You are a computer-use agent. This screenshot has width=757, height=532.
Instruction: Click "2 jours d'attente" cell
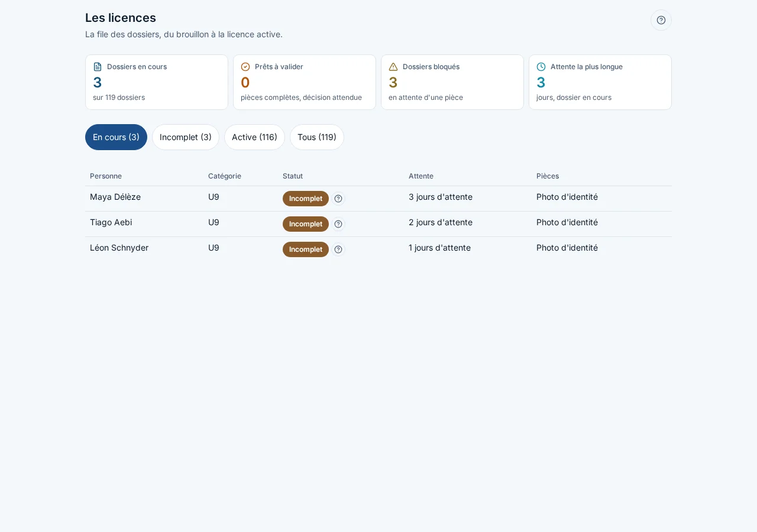point(441,222)
